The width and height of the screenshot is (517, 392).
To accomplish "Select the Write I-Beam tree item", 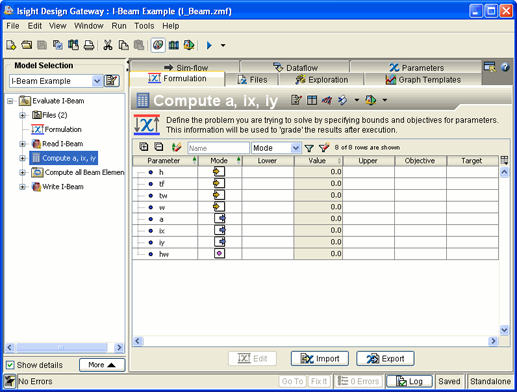I will pyautogui.click(x=57, y=187).
